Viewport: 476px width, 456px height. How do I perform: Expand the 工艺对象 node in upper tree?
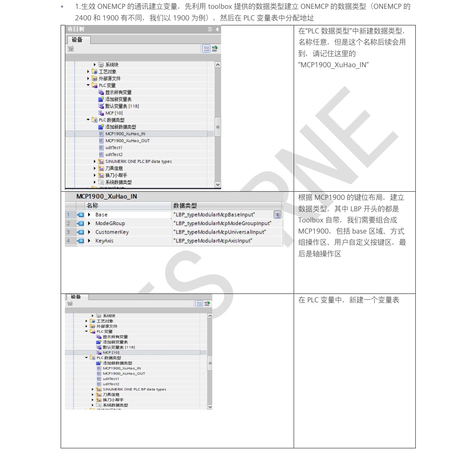88,71
